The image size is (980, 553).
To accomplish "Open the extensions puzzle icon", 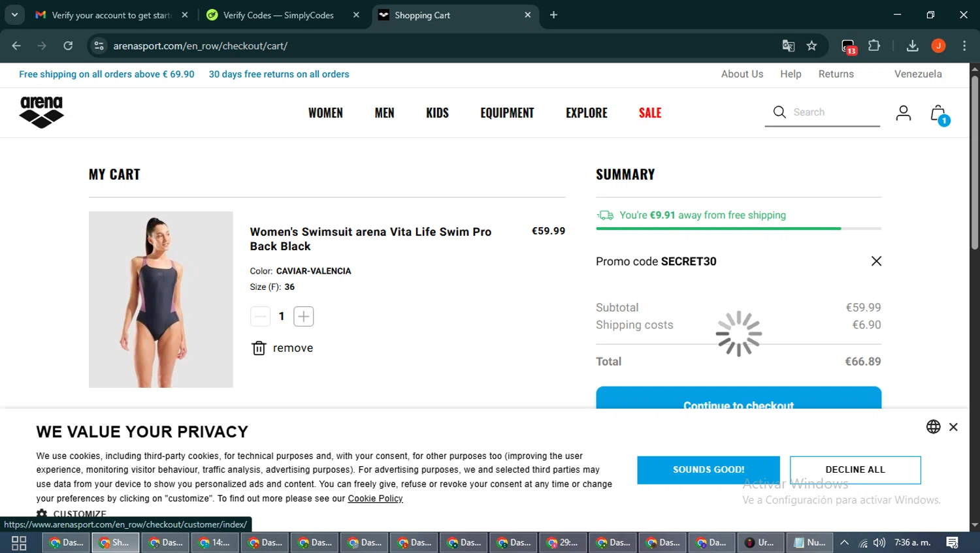I will pyautogui.click(x=874, y=46).
